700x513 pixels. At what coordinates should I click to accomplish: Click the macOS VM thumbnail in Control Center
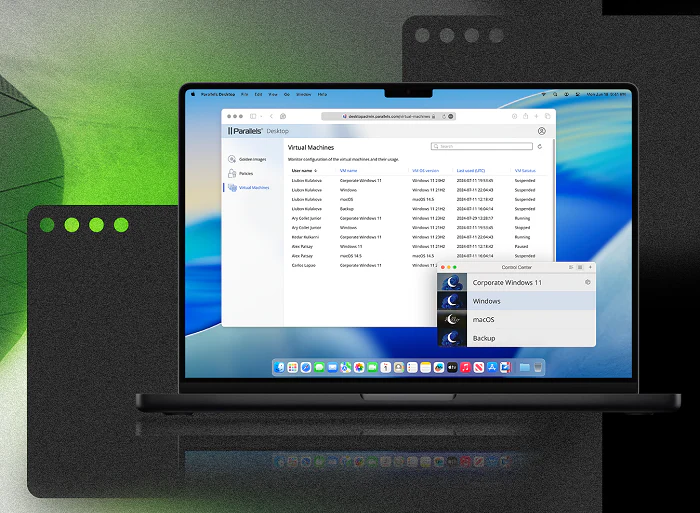(452, 320)
